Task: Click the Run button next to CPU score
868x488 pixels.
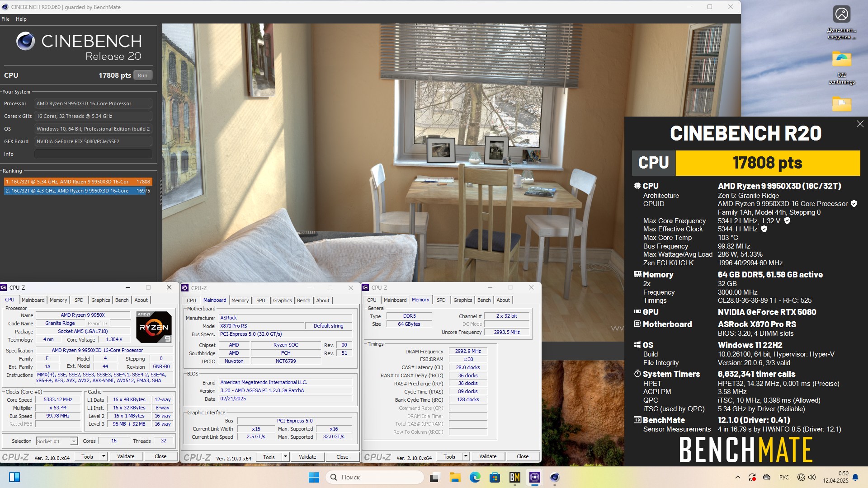Action: coord(142,75)
